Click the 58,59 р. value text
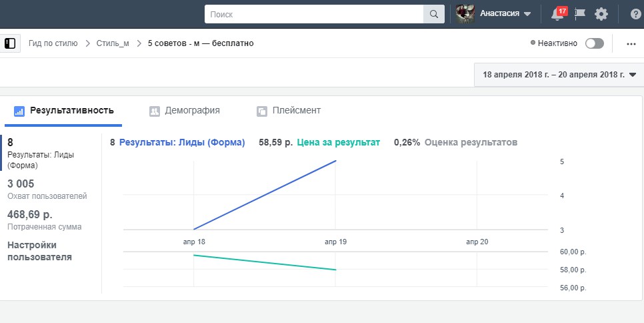Viewport: 644px width, 323px height. pos(275,143)
